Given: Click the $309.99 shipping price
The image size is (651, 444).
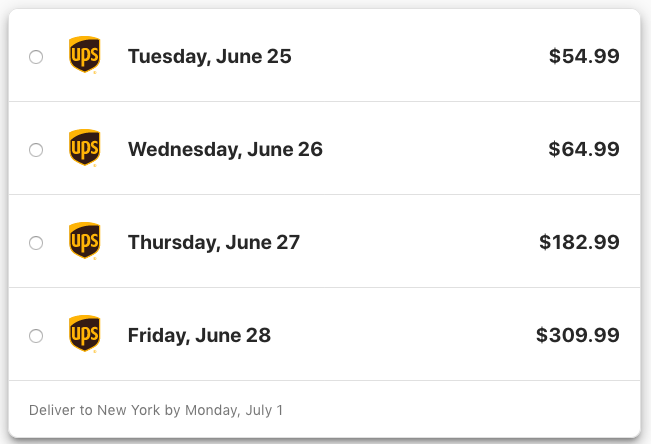Looking at the screenshot, I should (578, 336).
